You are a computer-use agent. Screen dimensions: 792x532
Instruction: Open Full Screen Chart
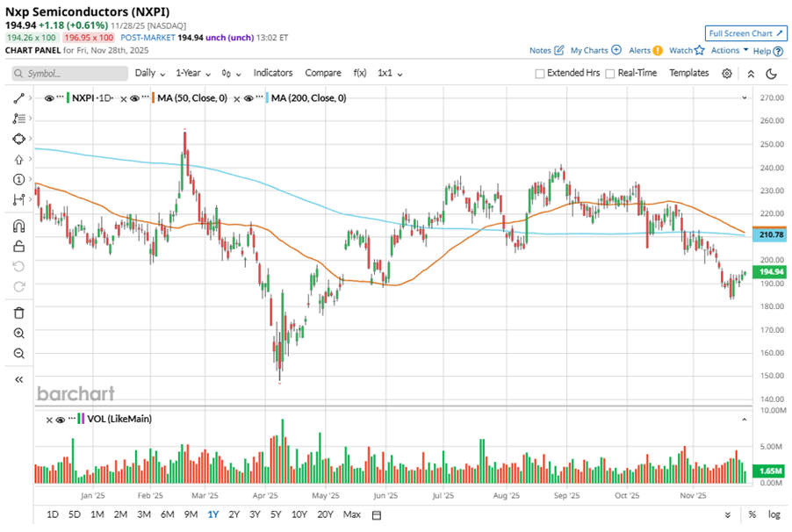745,33
